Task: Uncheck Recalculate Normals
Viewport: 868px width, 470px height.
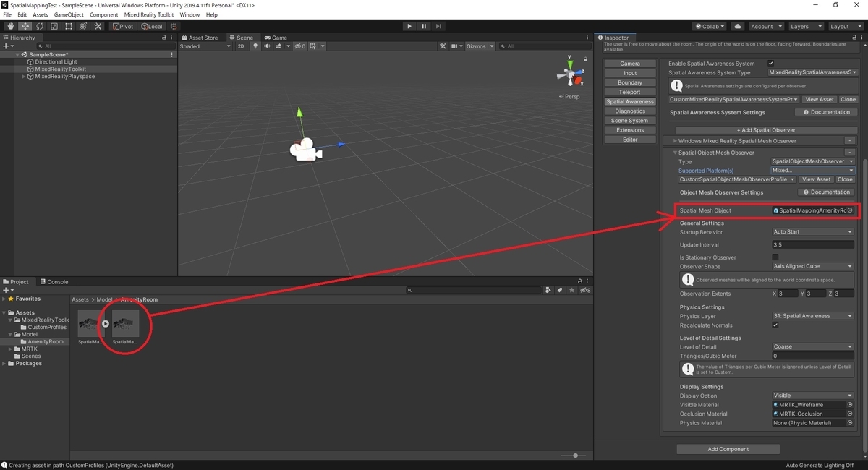Action: click(x=775, y=325)
